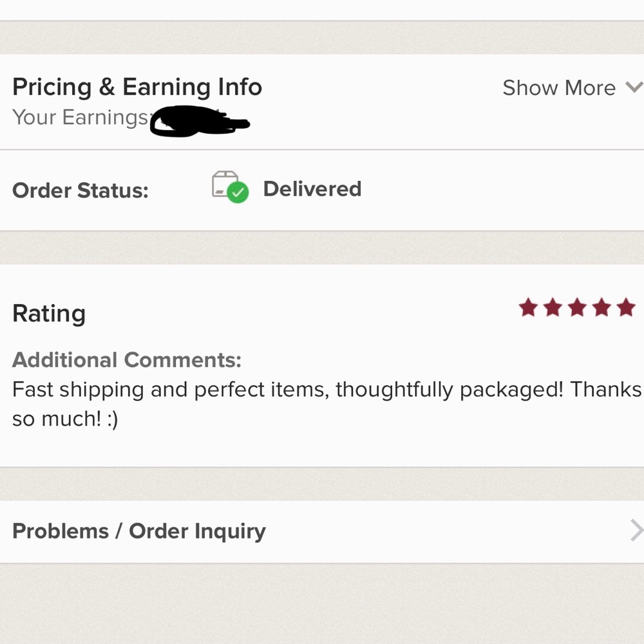644x644 pixels.
Task: Expand the Show More chevron arrow
Action: click(634, 87)
